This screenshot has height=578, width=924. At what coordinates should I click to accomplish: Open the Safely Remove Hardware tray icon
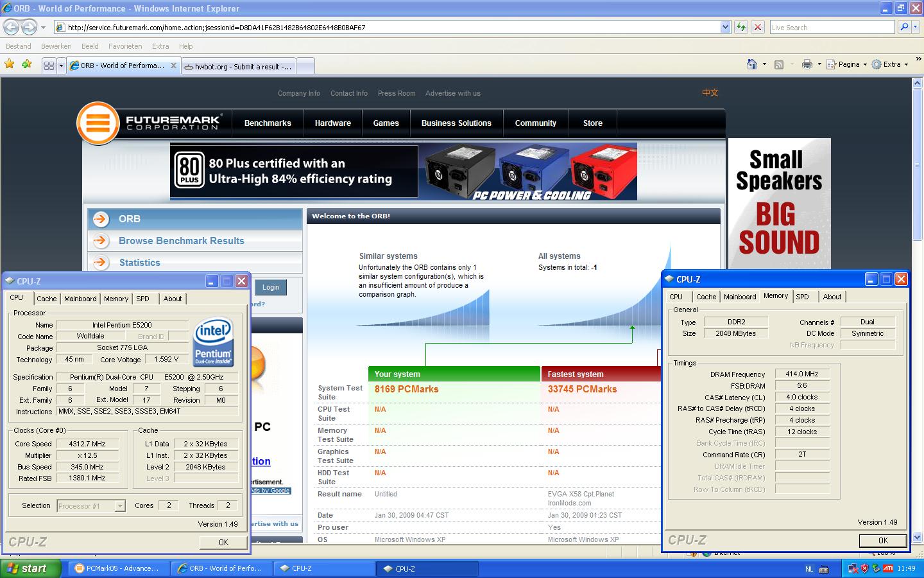pyautogui.click(x=876, y=568)
